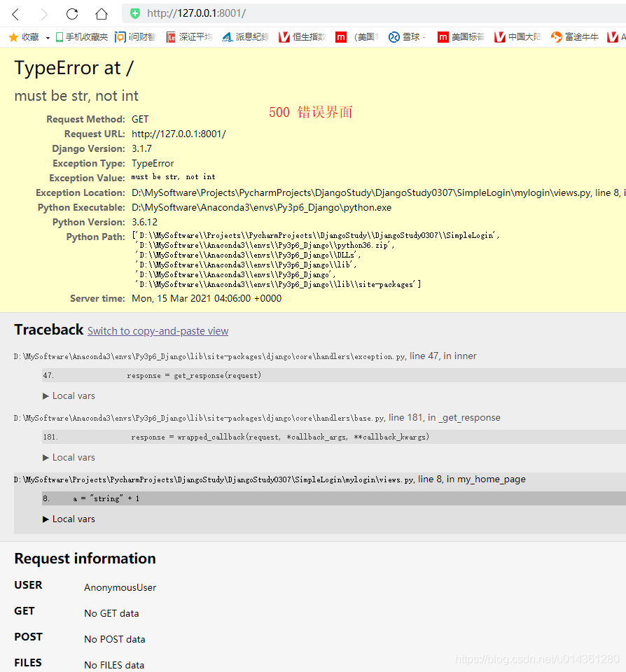Screen dimensions: 626x672
Task: Click the browser forward arrow
Action: [43, 14]
